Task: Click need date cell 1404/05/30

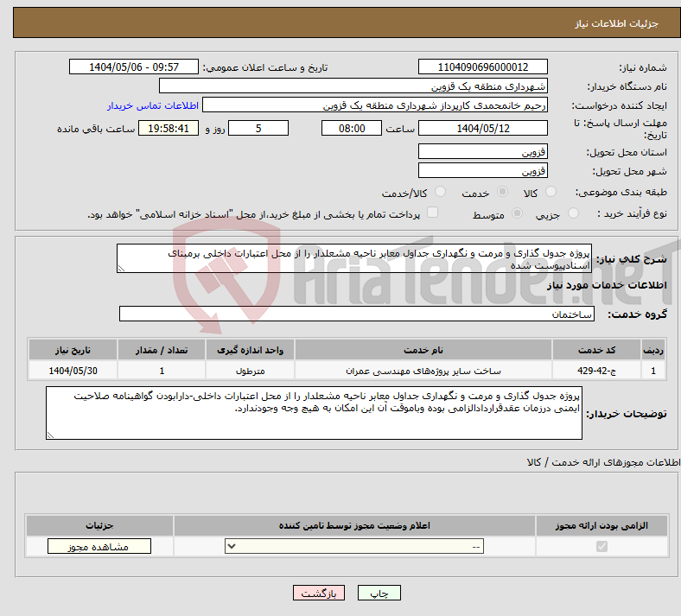Action: pyautogui.click(x=73, y=371)
